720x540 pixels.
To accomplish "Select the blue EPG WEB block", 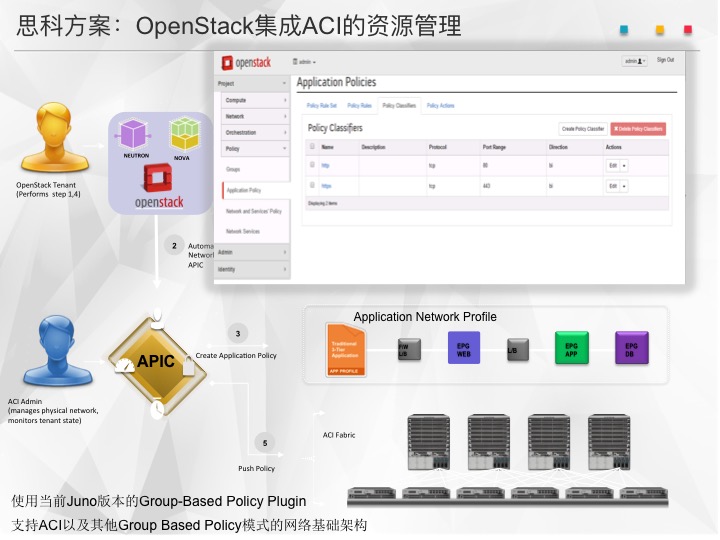I will point(464,348).
